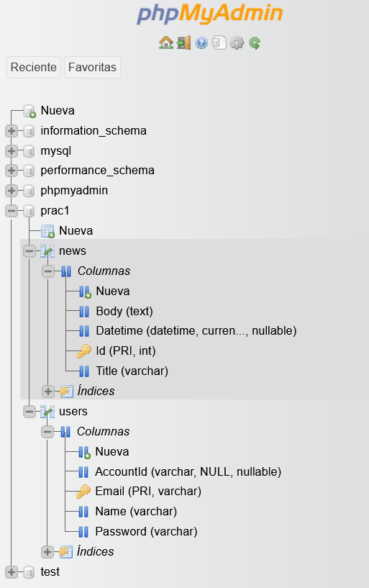Reload navigation panel with green refresh icon
The height and width of the screenshot is (588, 369).
[255, 43]
